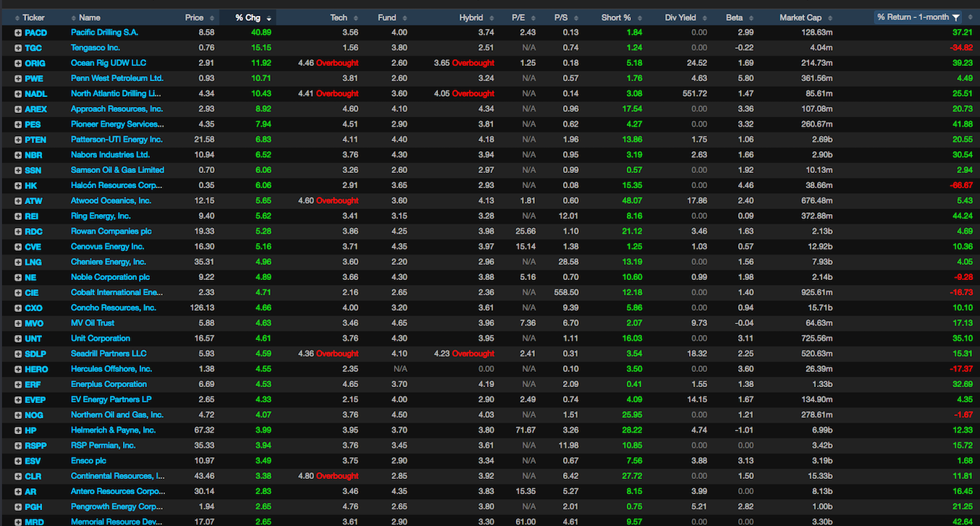Expand the TGC row details
Viewport: 980px width, 526px height.
[18, 48]
